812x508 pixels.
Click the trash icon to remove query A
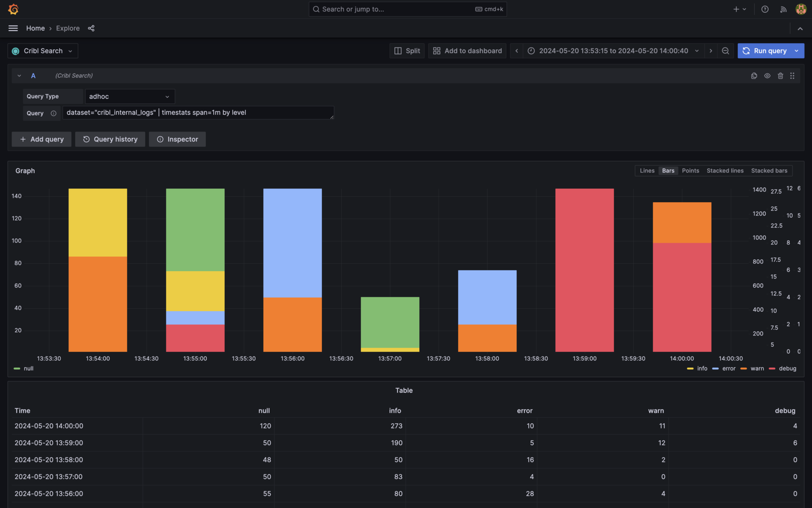tap(781, 75)
